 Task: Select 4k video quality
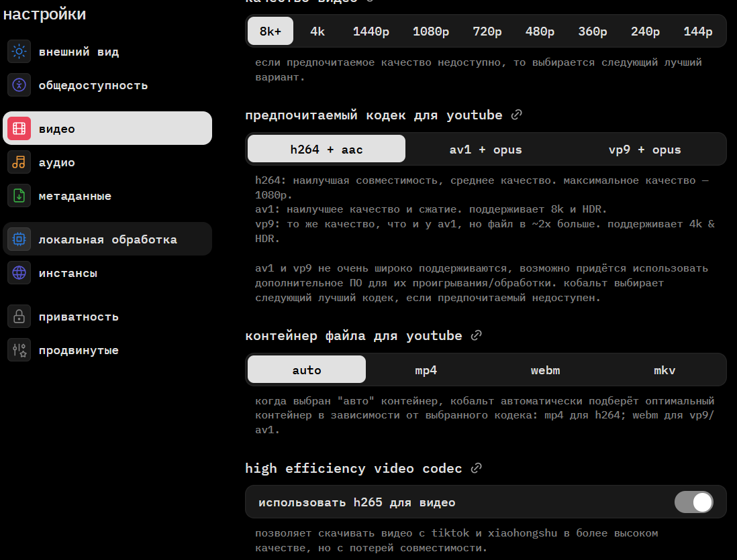[x=317, y=31]
